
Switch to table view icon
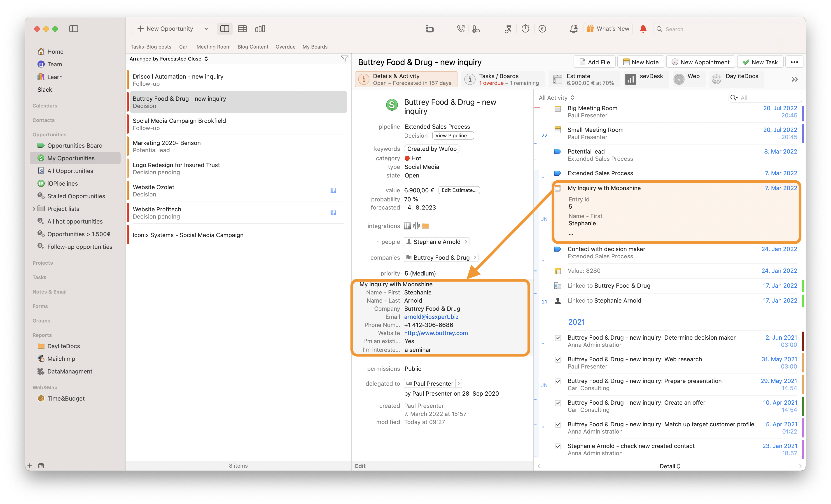click(x=242, y=29)
